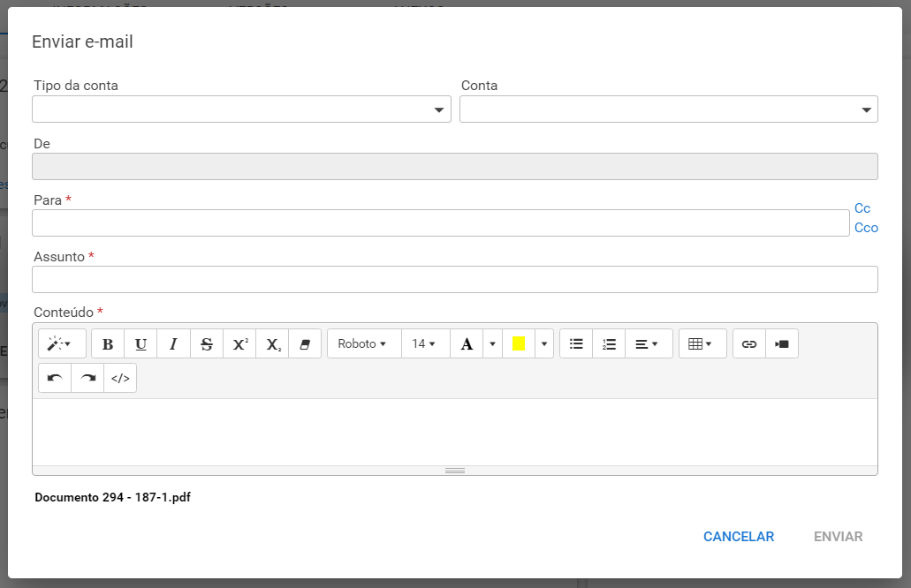Switch to code view
Viewport: 911px width, 588px height.
click(x=120, y=378)
